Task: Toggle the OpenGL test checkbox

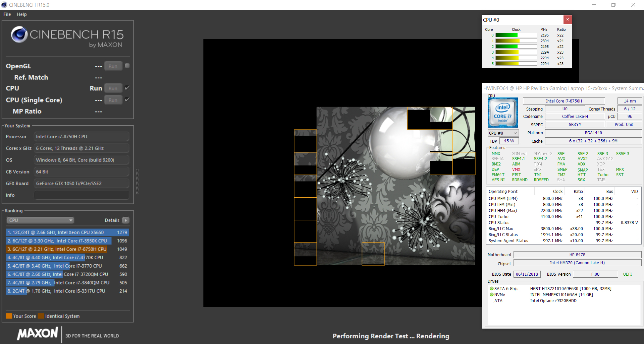Action: tap(127, 66)
